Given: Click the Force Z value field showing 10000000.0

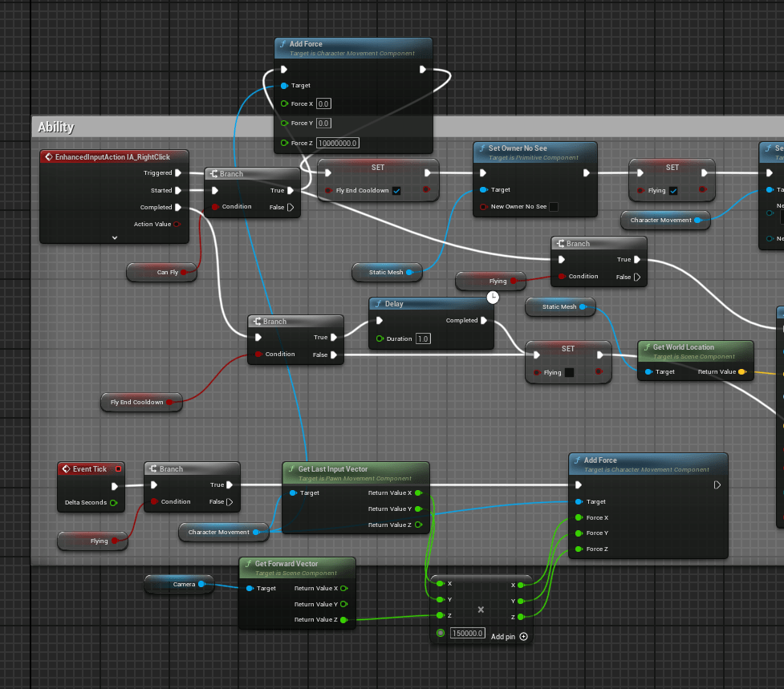Looking at the screenshot, I should [337, 143].
